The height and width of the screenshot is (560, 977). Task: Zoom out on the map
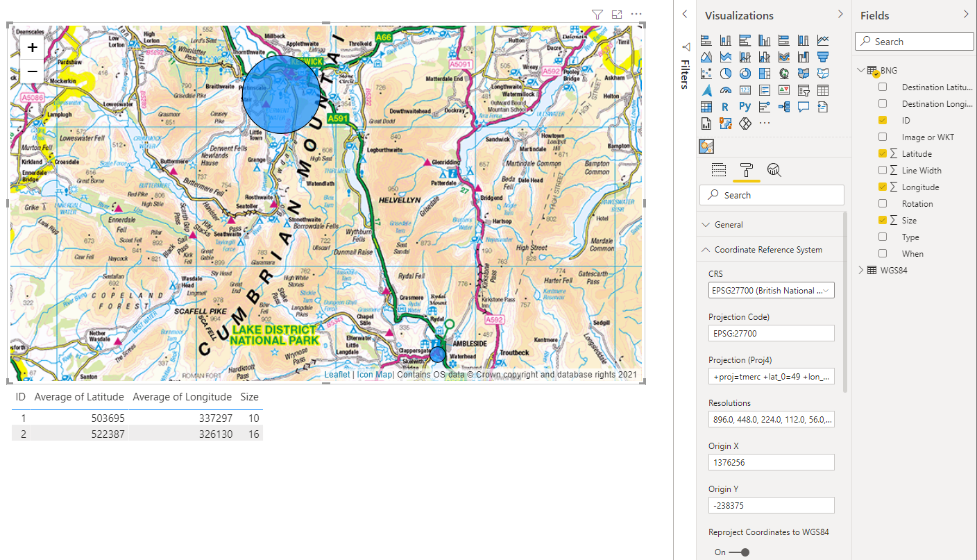coord(32,71)
